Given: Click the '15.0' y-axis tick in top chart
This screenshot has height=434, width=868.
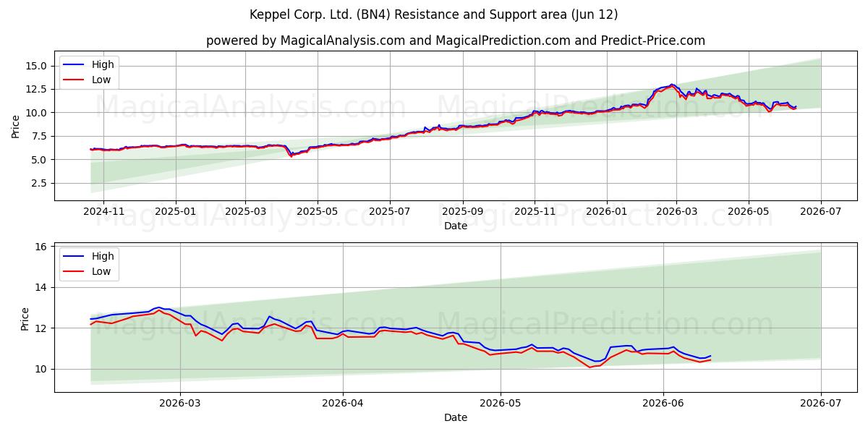Looking at the screenshot, I should tap(38, 66).
